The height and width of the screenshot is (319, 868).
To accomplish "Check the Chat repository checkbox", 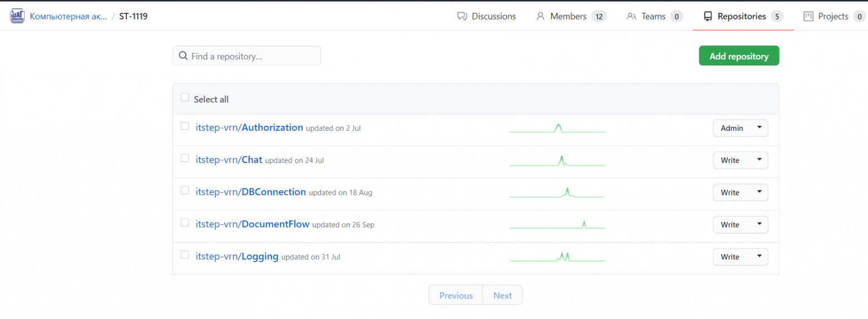I will tap(185, 158).
